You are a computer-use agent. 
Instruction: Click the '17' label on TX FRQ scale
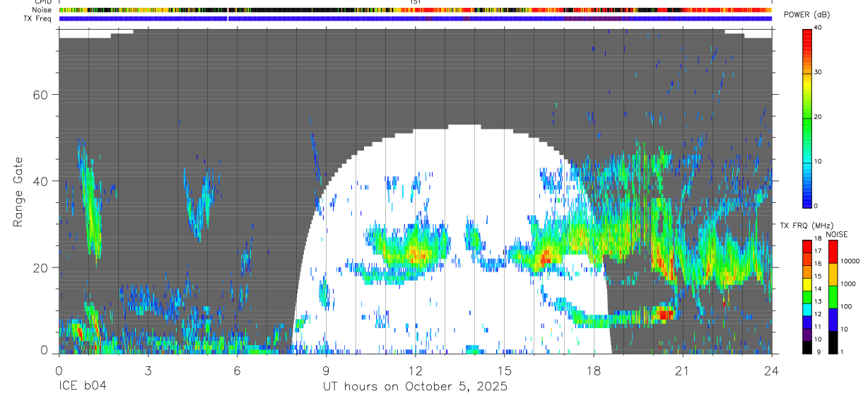tap(818, 251)
